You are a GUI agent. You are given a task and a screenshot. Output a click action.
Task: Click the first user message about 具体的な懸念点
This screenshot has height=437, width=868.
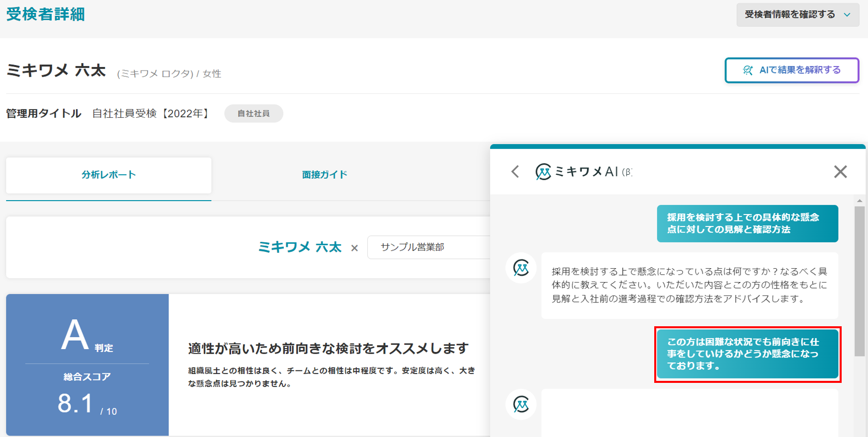coord(747,223)
